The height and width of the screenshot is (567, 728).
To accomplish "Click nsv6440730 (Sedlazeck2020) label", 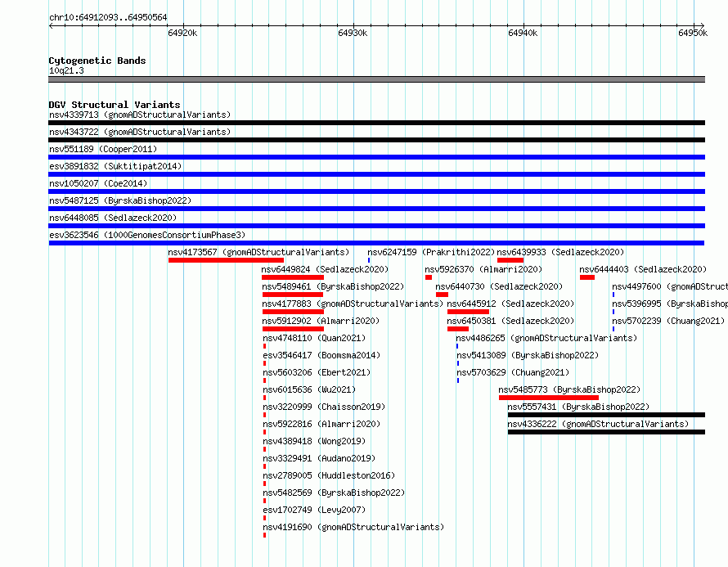I will pyautogui.click(x=499, y=286).
